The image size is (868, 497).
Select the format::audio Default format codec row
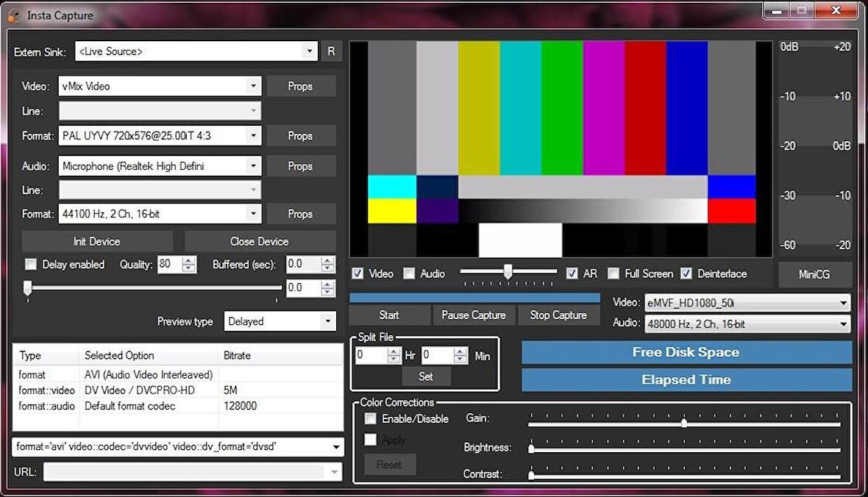pyautogui.click(x=178, y=406)
